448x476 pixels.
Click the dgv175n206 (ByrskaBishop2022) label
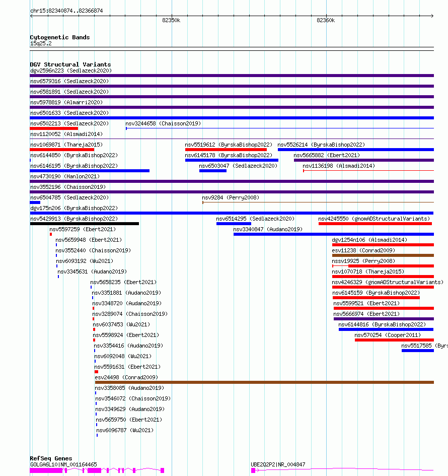pos(74,208)
